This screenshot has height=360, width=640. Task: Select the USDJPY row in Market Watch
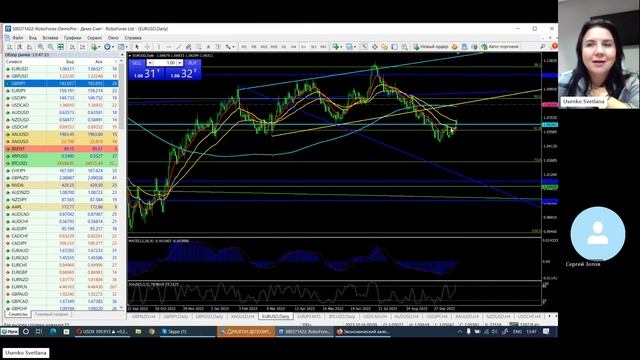[x=61, y=98]
